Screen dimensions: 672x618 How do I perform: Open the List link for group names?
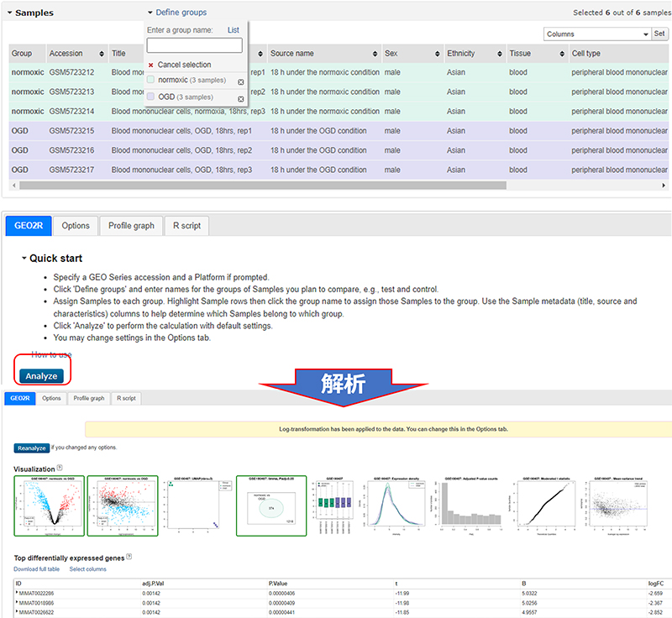pos(234,30)
